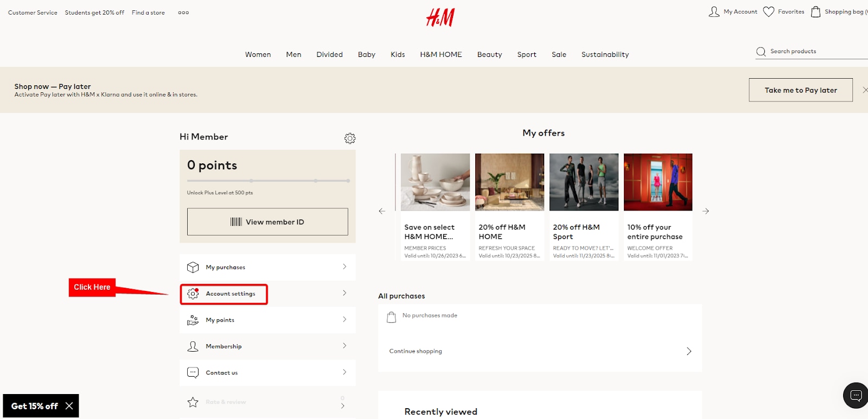The height and width of the screenshot is (419, 868).
Task: Open the Baby menu
Action: point(367,54)
